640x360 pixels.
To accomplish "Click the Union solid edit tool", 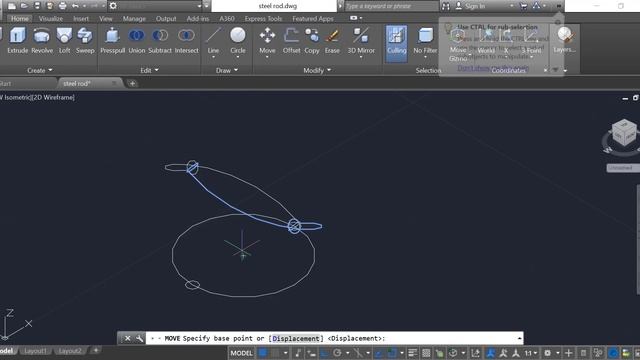I will 136,40.
